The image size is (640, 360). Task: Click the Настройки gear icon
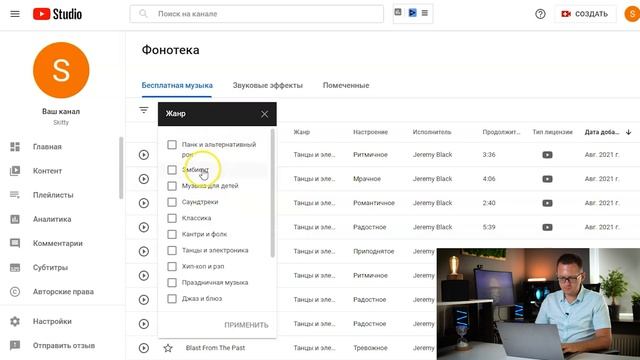tap(15, 321)
